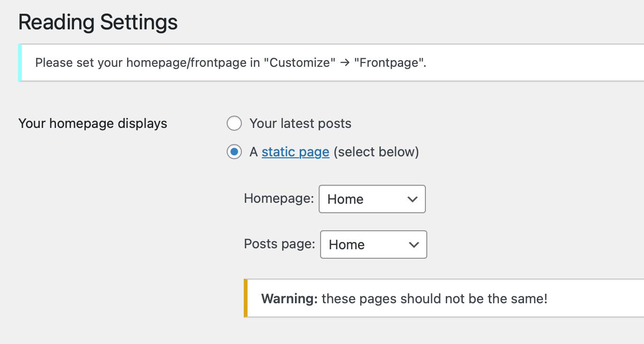Click the empty radio circle beside latest posts

click(234, 123)
